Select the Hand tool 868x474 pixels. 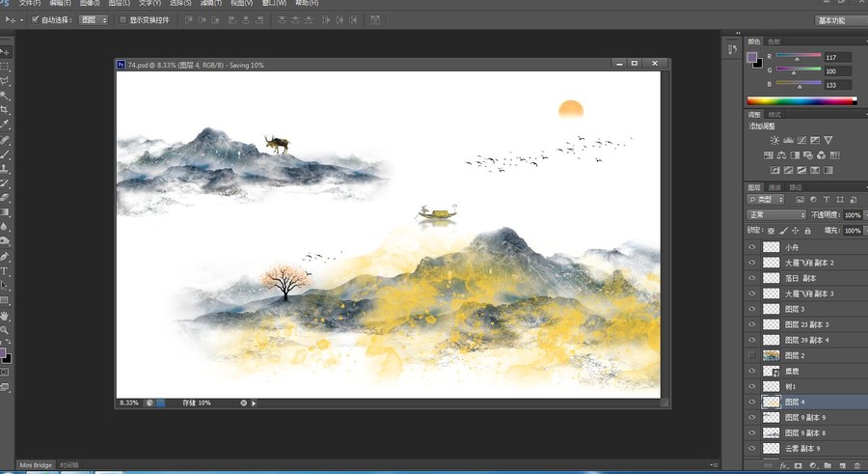pyautogui.click(x=5, y=316)
